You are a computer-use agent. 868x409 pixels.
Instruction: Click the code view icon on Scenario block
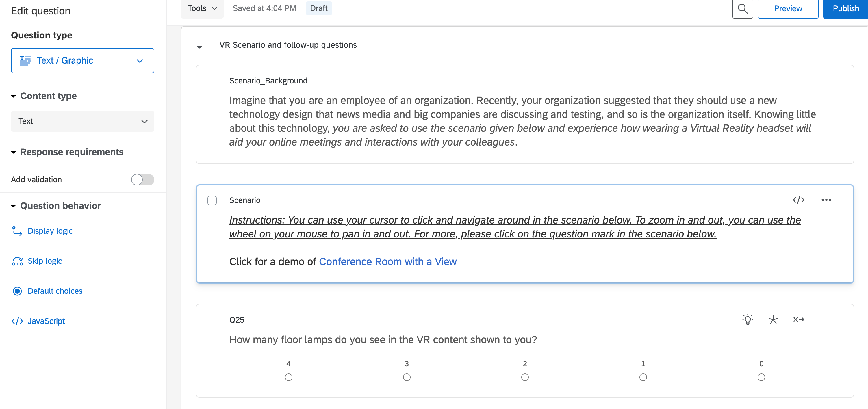[799, 200]
